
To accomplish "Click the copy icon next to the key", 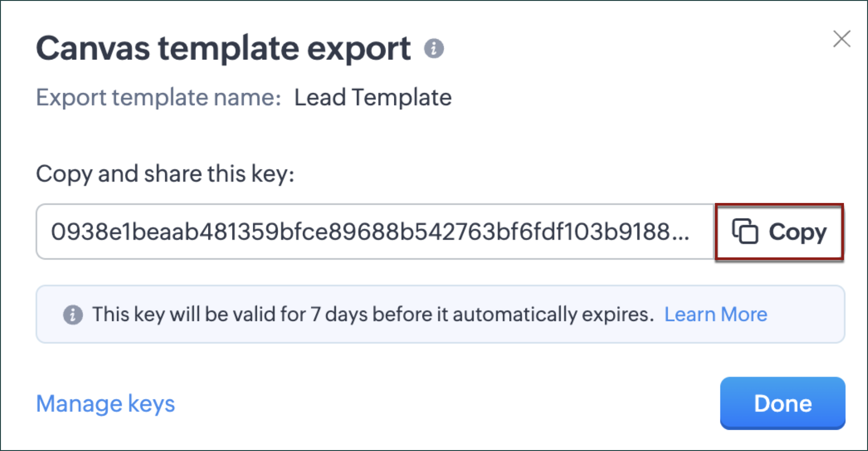I will coord(745,231).
